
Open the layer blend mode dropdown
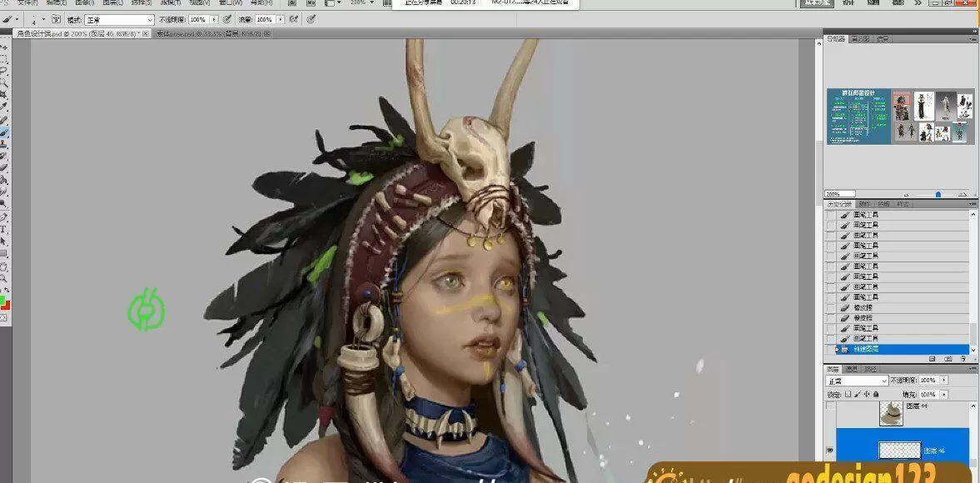coord(857,381)
